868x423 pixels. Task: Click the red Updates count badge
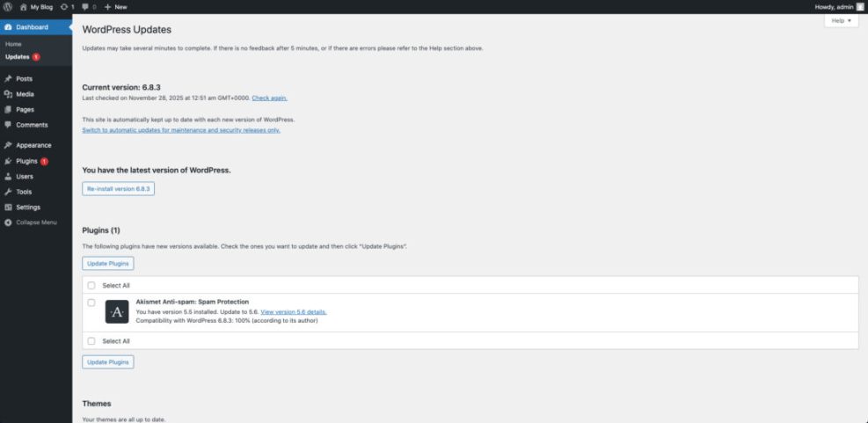click(36, 56)
